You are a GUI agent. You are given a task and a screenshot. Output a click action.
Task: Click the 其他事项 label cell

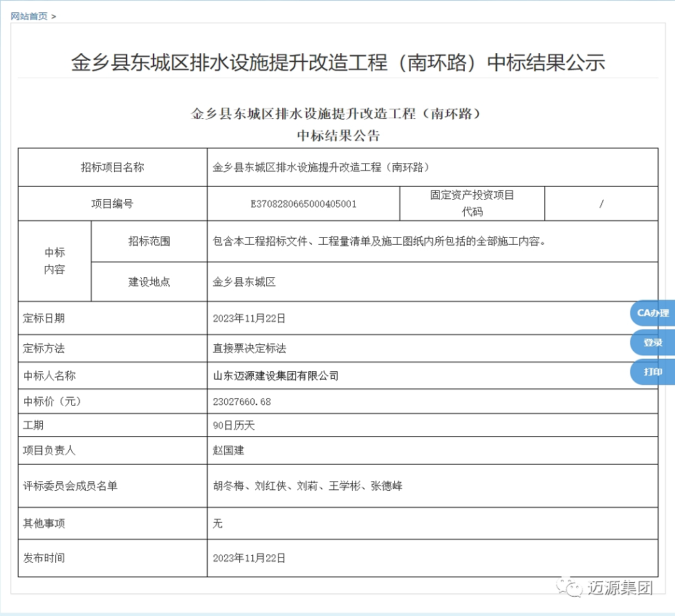(x=112, y=523)
